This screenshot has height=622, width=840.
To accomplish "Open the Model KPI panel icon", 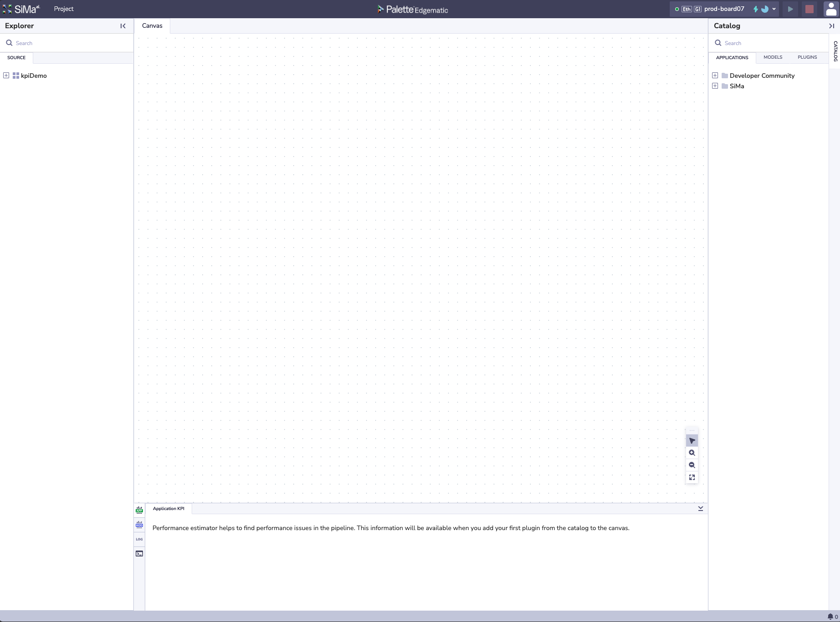I will (x=139, y=525).
